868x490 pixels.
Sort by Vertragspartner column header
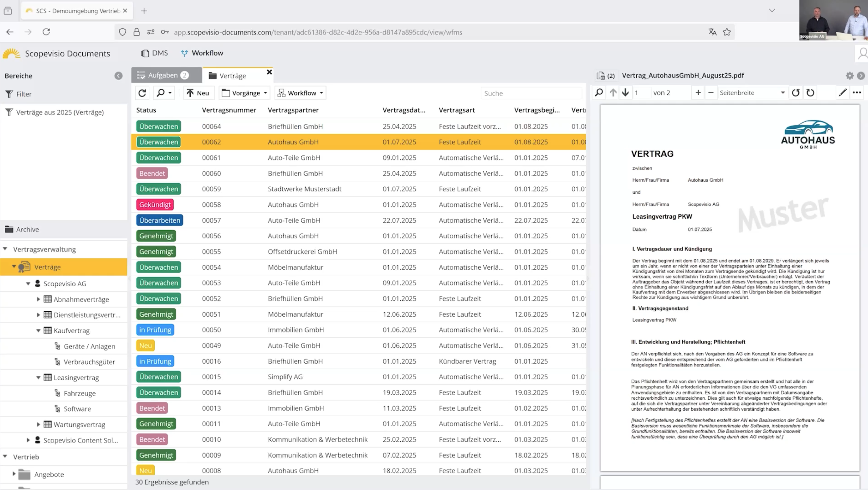[293, 110]
